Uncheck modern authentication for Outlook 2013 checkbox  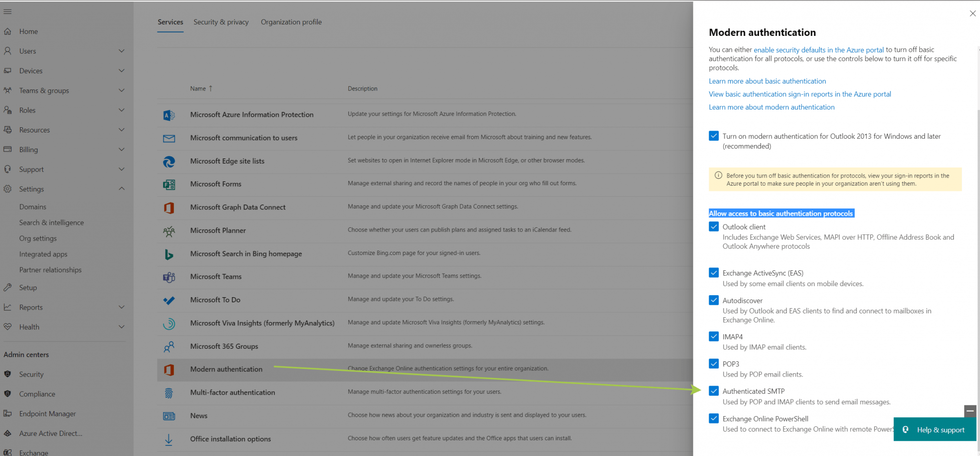tap(713, 136)
